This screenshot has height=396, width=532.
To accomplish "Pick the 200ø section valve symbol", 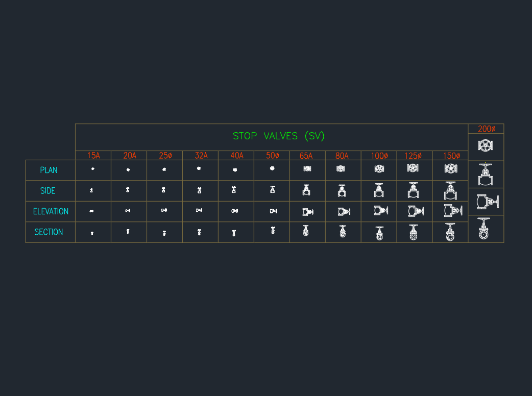I will tap(484, 229).
